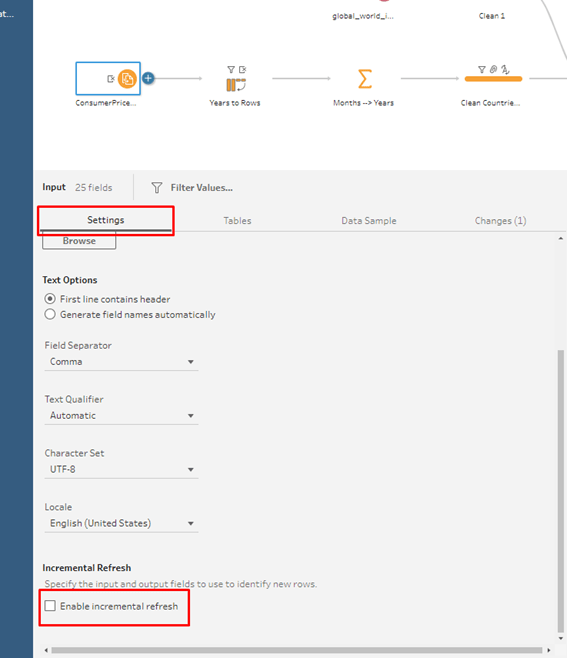Click the Browse button

click(79, 241)
